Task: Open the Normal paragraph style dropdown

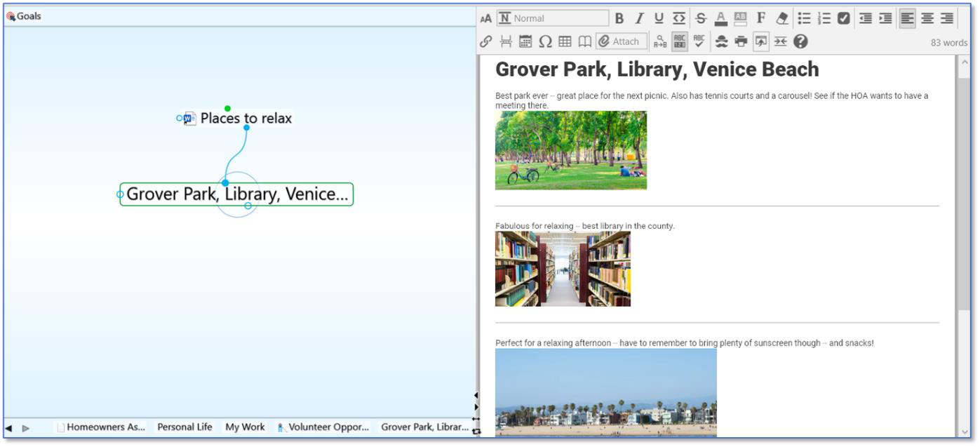Action: tap(553, 19)
